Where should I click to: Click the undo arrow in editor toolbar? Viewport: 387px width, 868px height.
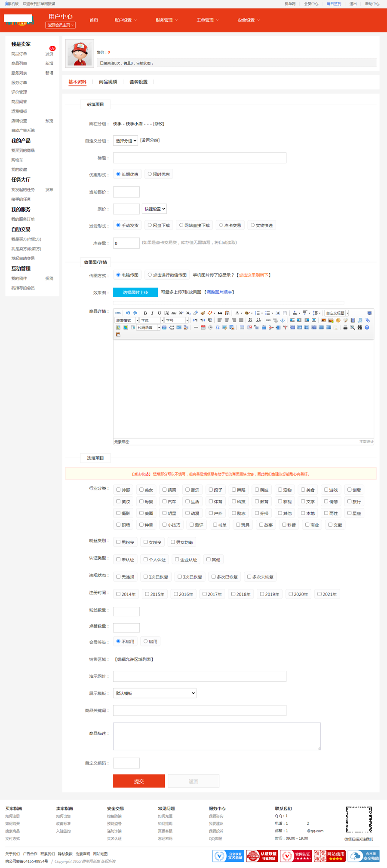point(128,313)
